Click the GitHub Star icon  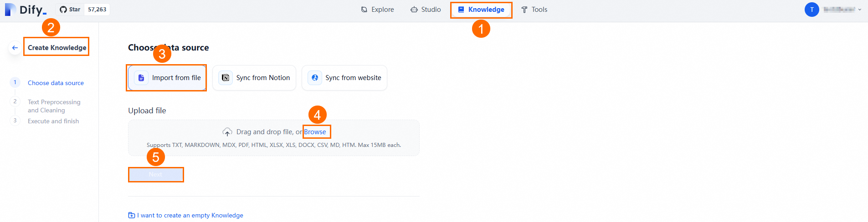pos(63,10)
